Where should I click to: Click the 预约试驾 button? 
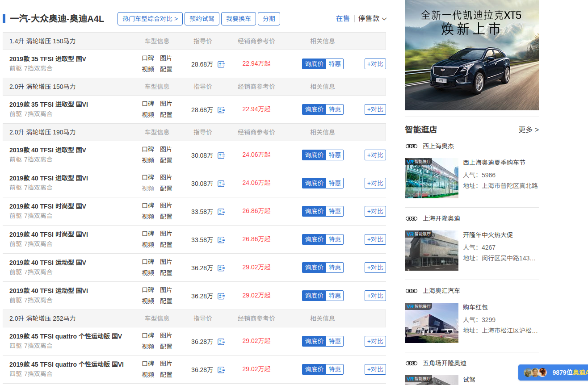coord(202,19)
